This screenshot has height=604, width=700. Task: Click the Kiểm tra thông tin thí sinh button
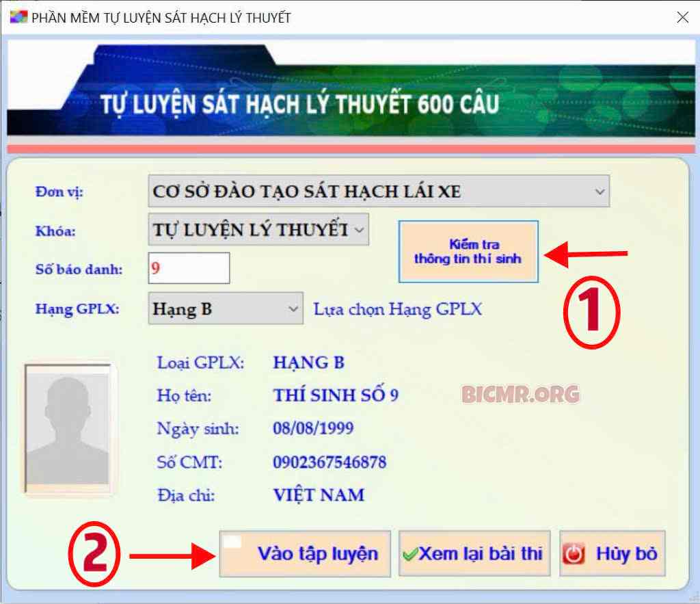coord(468,252)
